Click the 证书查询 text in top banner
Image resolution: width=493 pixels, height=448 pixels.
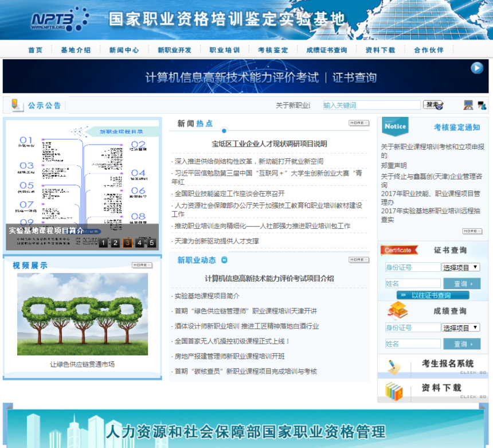click(354, 77)
